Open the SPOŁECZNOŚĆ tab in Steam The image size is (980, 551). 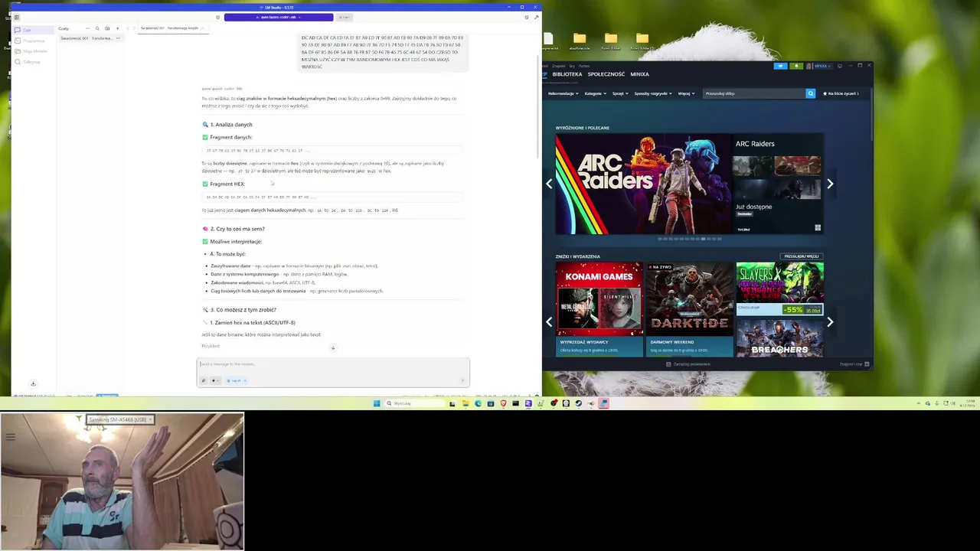(x=606, y=74)
